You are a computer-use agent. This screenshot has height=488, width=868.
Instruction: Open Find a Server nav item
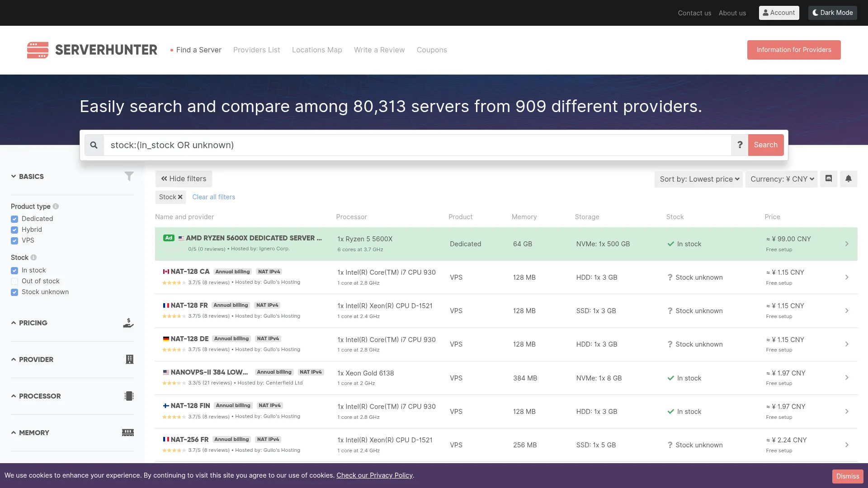point(198,50)
